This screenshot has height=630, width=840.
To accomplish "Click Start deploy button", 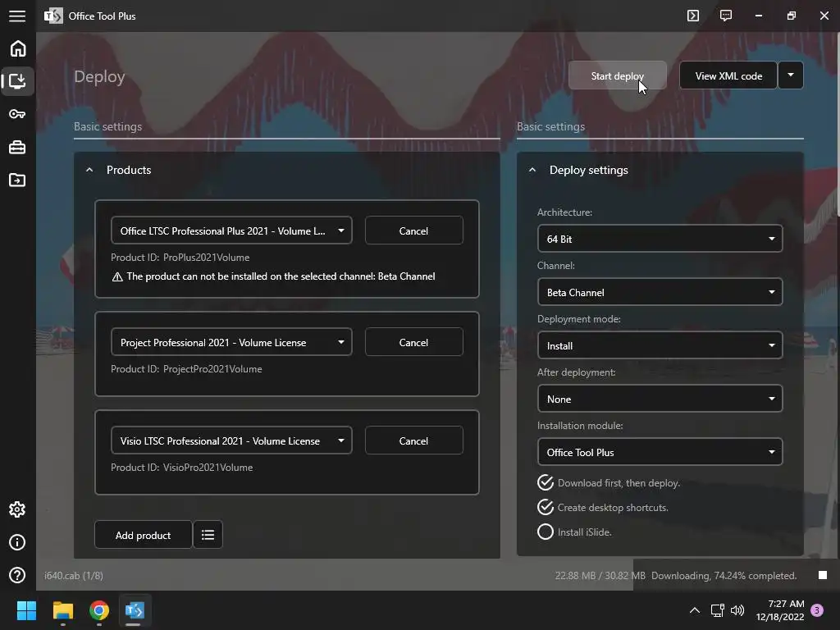I will 618,75.
